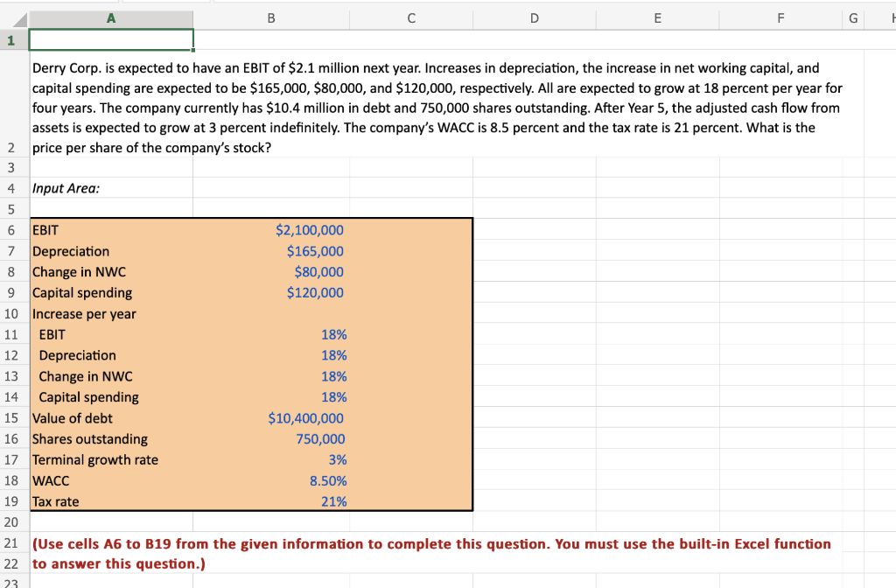
Task: Click the red instruction text in row 21
Action: click(x=431, y=543)
